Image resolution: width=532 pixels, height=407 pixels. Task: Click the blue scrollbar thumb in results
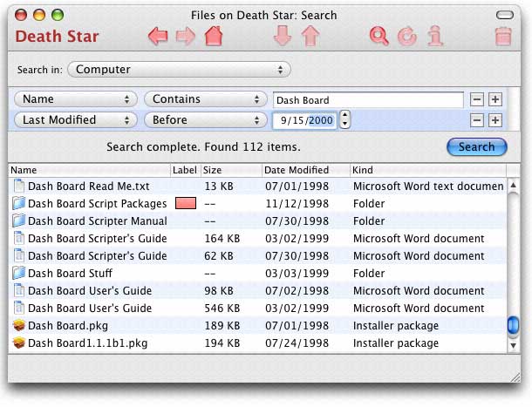click(513, 325)
